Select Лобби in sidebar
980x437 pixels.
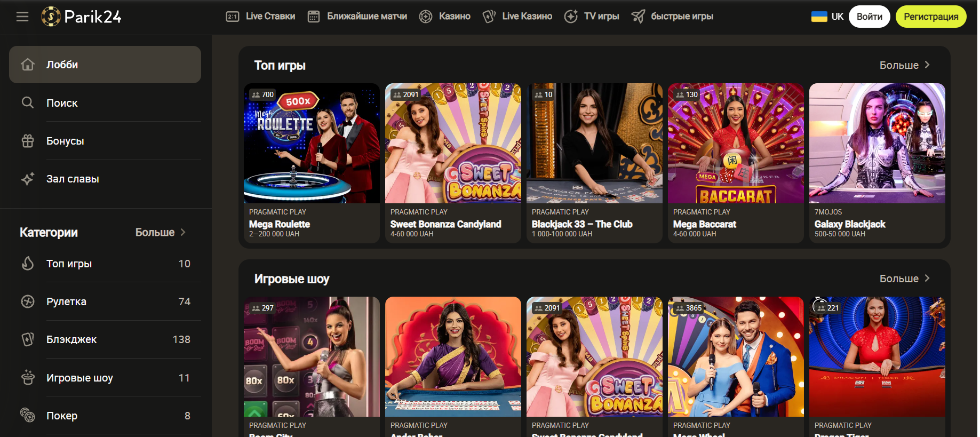pos(105,65)
